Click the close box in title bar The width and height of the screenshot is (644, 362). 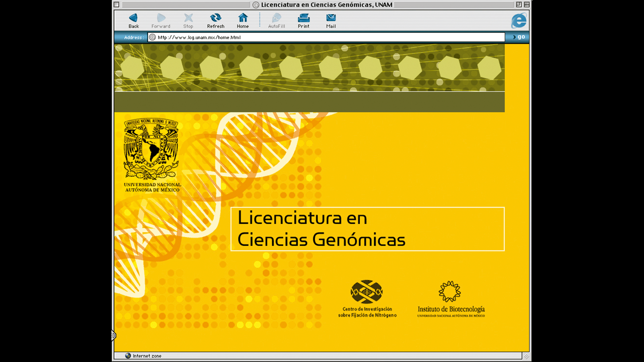[117, 5]
